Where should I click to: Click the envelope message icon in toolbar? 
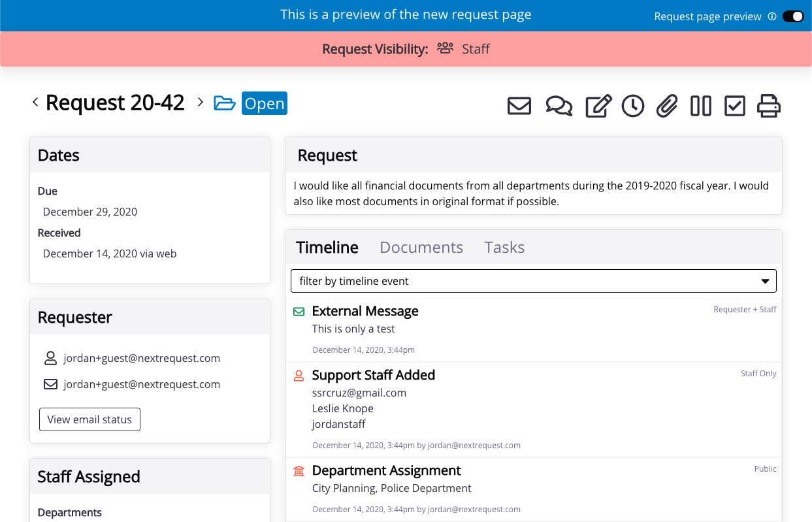pyautogui.click(x=519, y=106)
